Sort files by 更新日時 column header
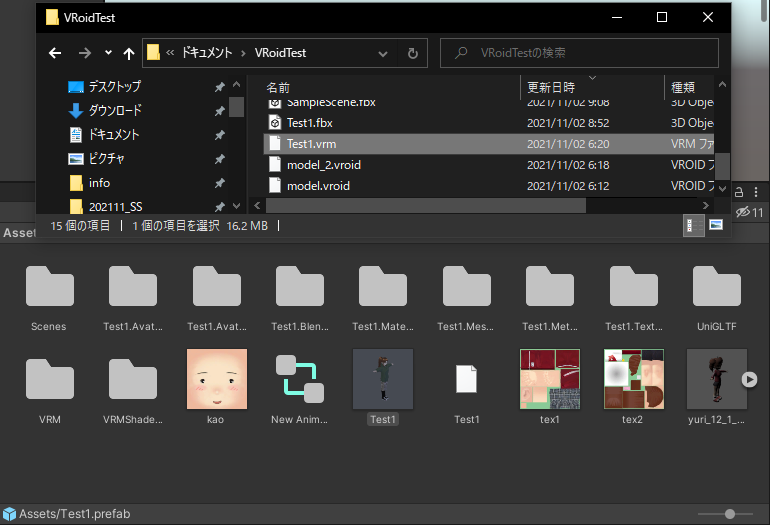This screenshot has width=770, height=525. (x=551, y=87)
